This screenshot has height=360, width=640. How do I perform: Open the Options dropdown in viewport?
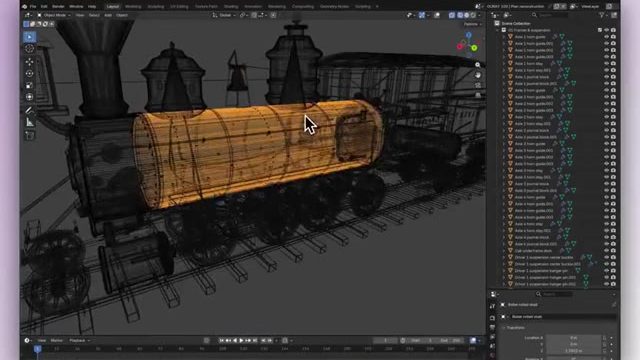click(x=472, y=24)
